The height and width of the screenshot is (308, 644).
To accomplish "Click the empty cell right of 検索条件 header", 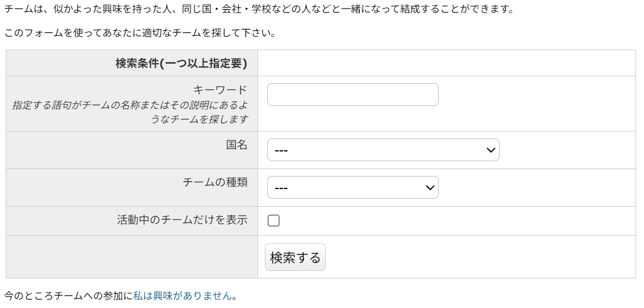I will point(446,63).
